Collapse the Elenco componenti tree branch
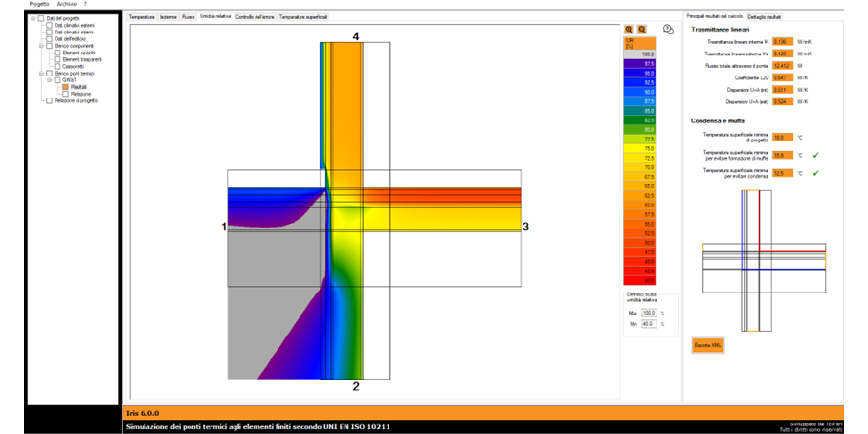This screenshot has width=868, height=434. click(41, 45)
